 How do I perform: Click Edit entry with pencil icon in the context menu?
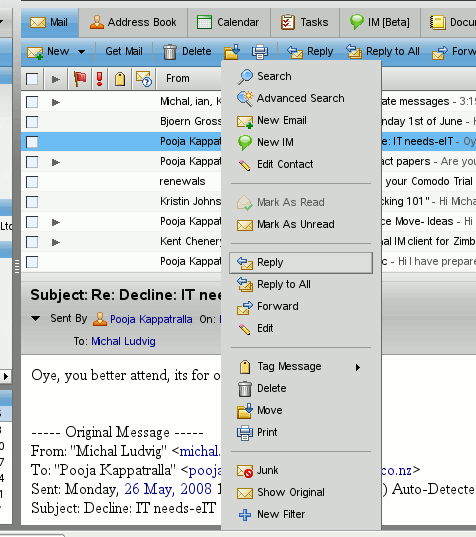pos(265,328)
